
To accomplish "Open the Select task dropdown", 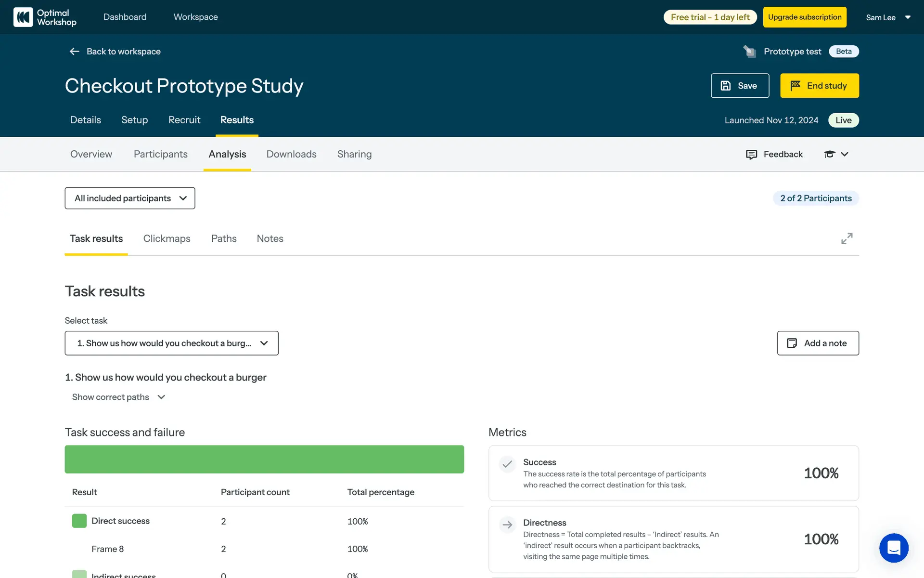I will tap(171, 343).
